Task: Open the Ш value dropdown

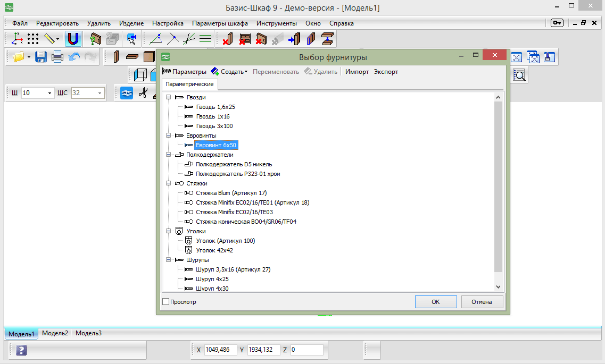Action: tap(49, 93)
